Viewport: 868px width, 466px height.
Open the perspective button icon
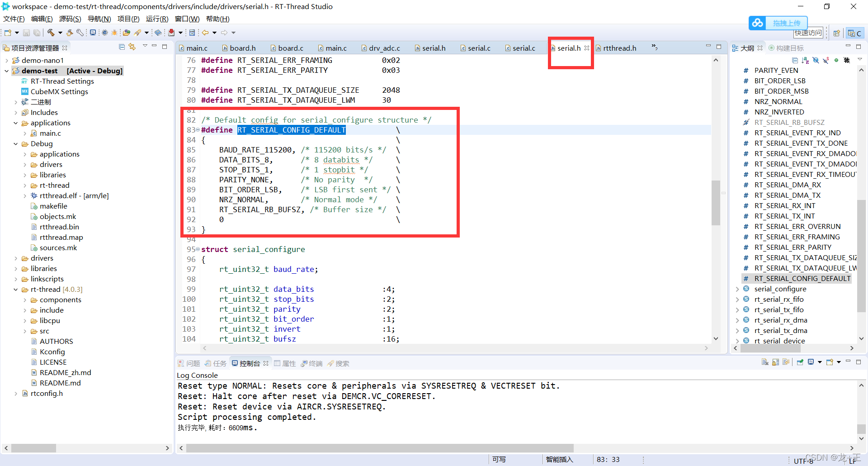pyautogui.click(x=836, y=33)
